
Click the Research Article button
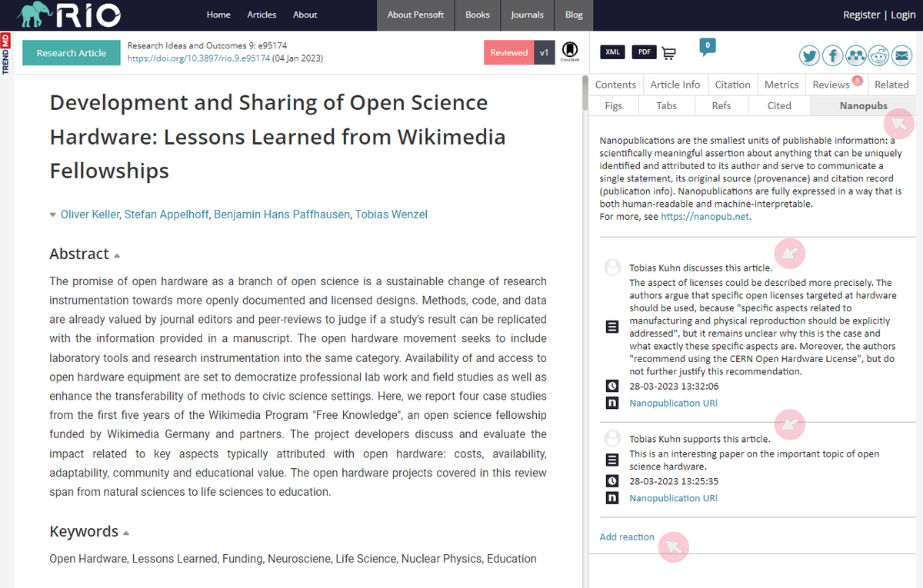point(72,53)
